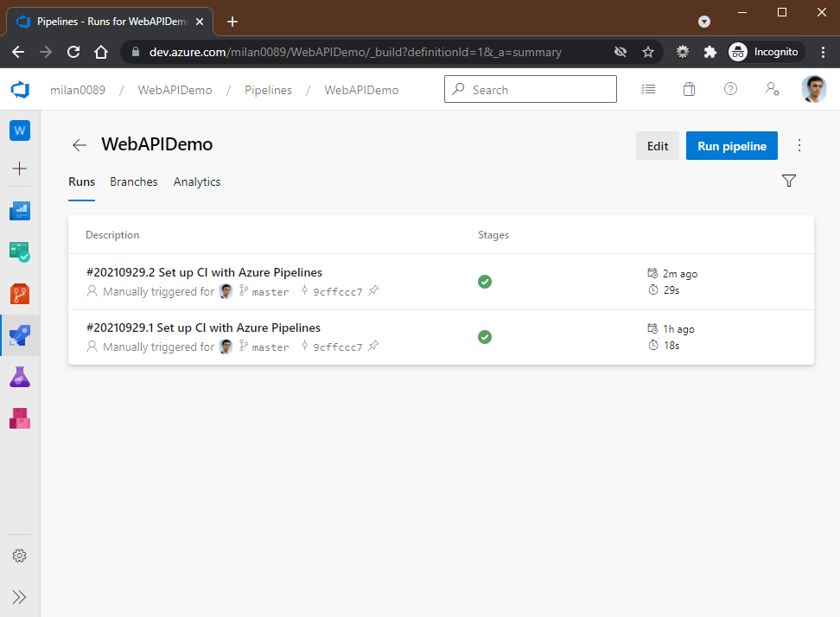The image size is (840, 617).
Task: Click the Azure DevOps logo
Action: coord(19,90)
